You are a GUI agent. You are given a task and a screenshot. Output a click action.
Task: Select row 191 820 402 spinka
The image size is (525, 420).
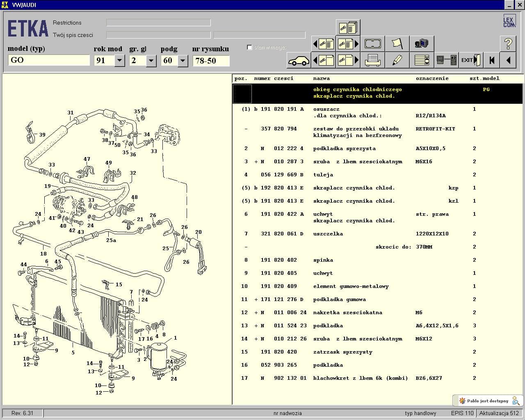tap(377, 260)
